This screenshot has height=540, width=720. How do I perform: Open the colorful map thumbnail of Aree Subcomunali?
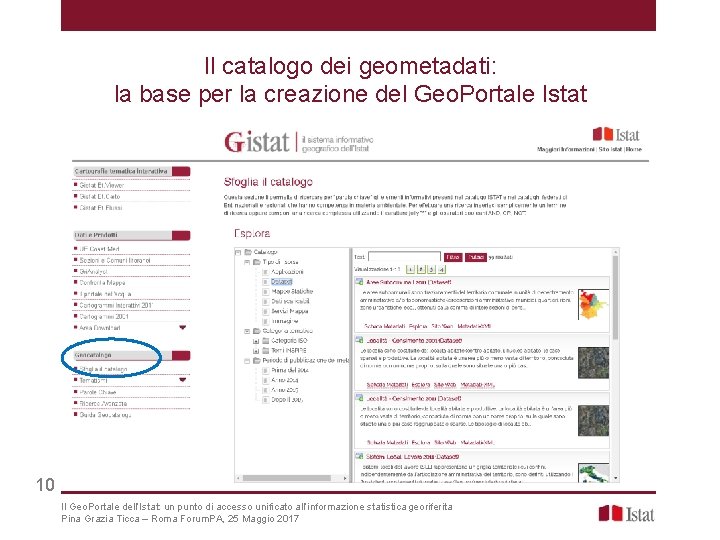(593, 304)
